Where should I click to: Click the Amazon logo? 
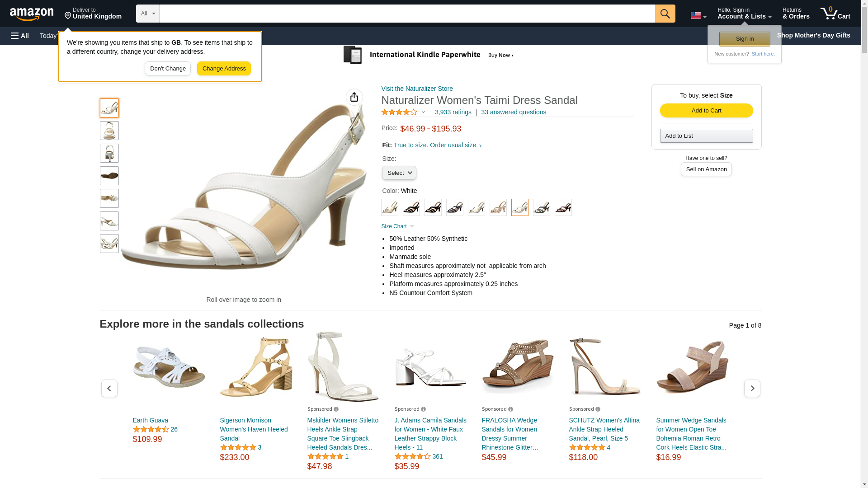(x=32, y=14)
